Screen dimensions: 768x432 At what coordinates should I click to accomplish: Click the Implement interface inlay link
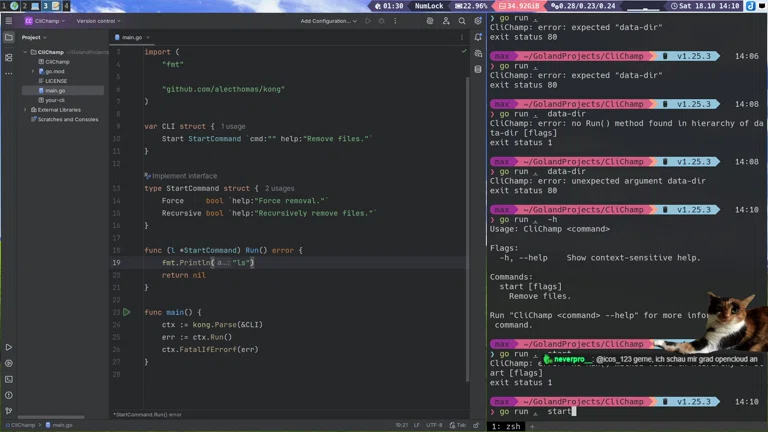185,176
